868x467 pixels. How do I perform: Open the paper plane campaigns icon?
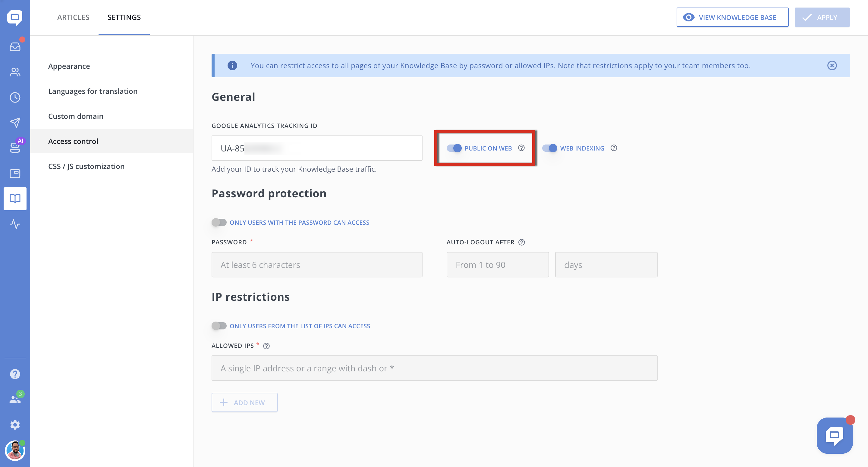pyautogui.click(x=15, y=122)
